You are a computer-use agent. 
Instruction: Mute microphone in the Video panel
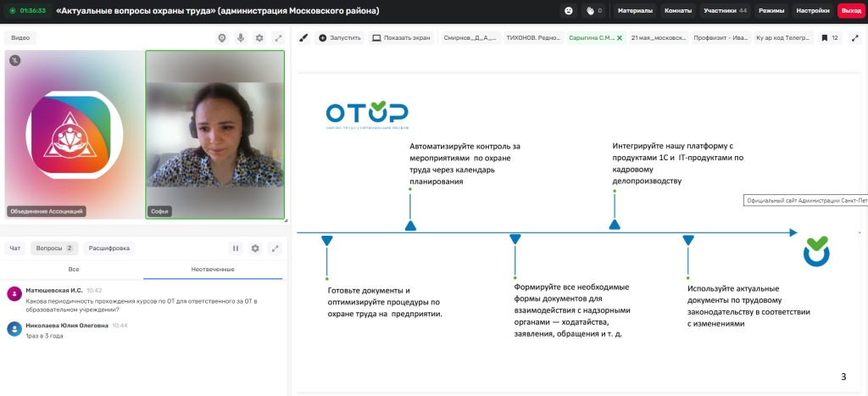tap(241, 38)
